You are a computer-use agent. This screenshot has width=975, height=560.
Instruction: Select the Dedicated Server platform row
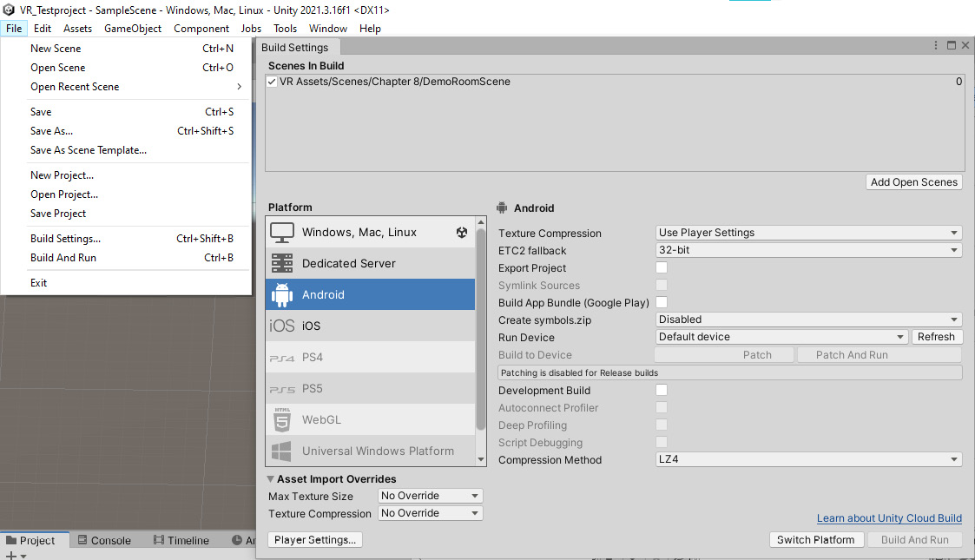coord(371,264)
